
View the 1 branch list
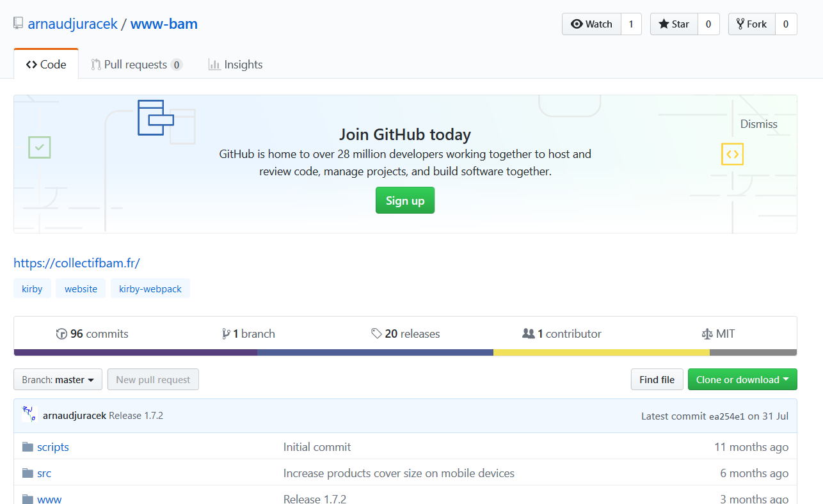[248, 334]
